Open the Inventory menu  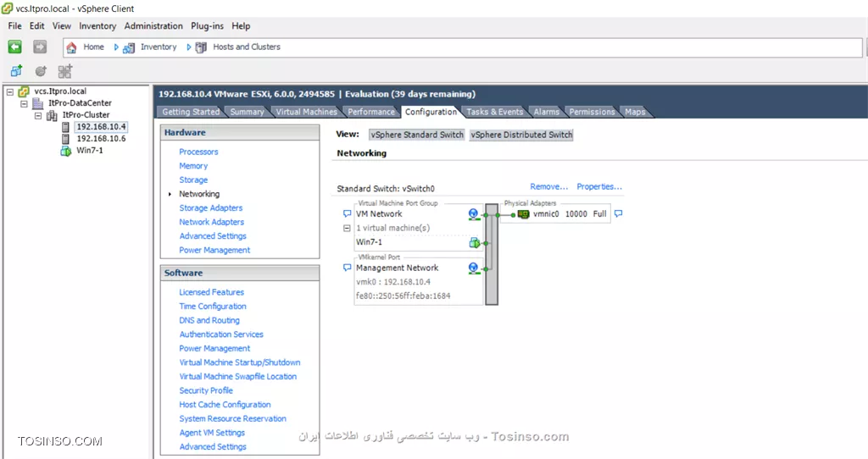pos(97,26)
